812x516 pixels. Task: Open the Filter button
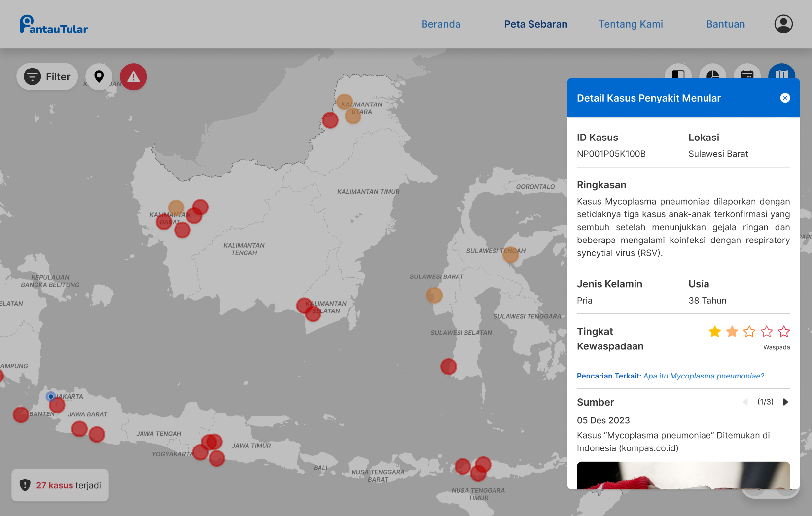pos(47,77)
